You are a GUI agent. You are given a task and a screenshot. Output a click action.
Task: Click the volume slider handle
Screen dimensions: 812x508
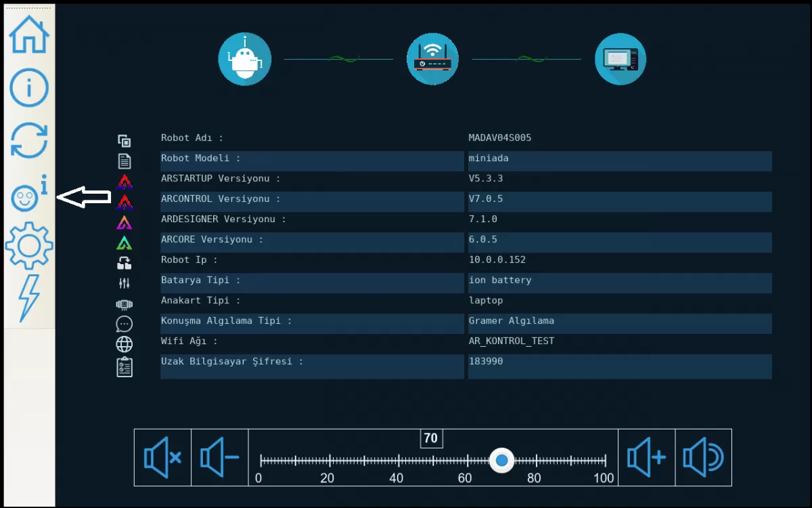click(x=501, y=461)
